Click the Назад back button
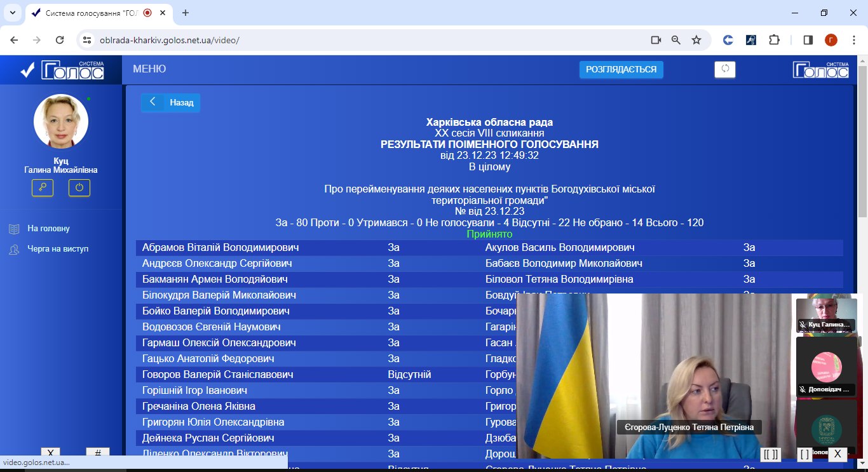868x472 pixels. pyautogui.click(x=170, y=102)
